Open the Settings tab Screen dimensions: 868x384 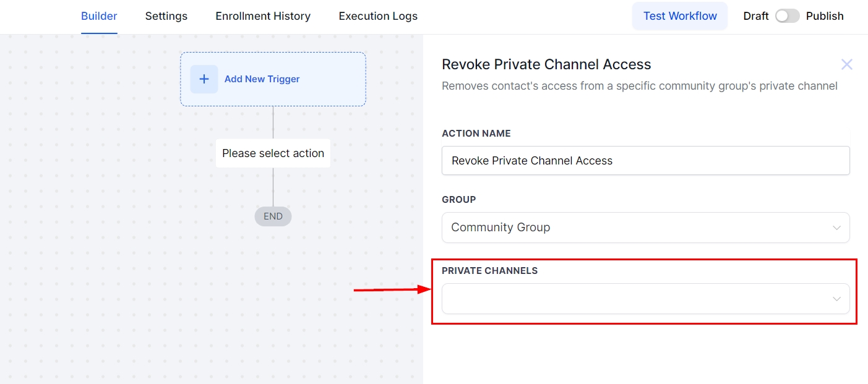[166, 16]
